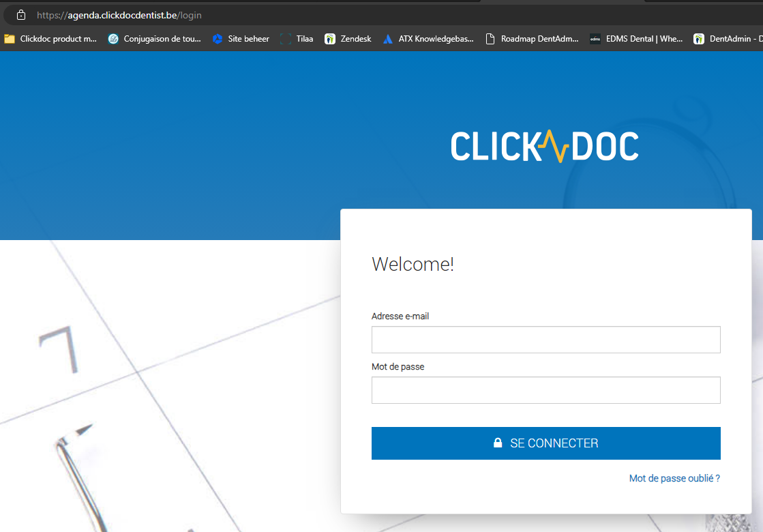Open the Zendesk bookmark

click(348, 39)
